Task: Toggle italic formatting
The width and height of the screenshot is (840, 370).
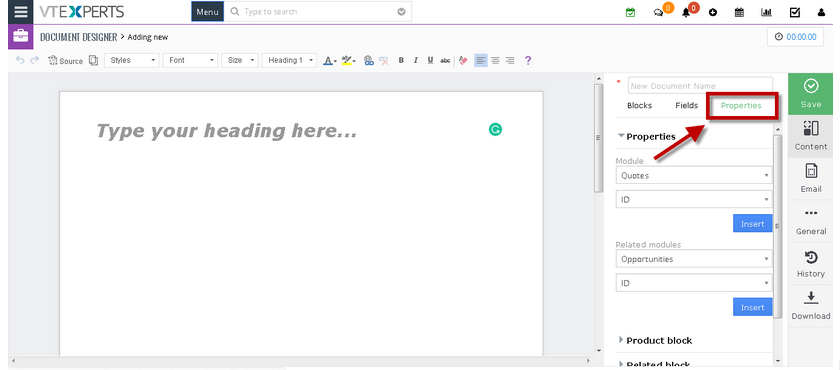Action: [x=415, y=61]
